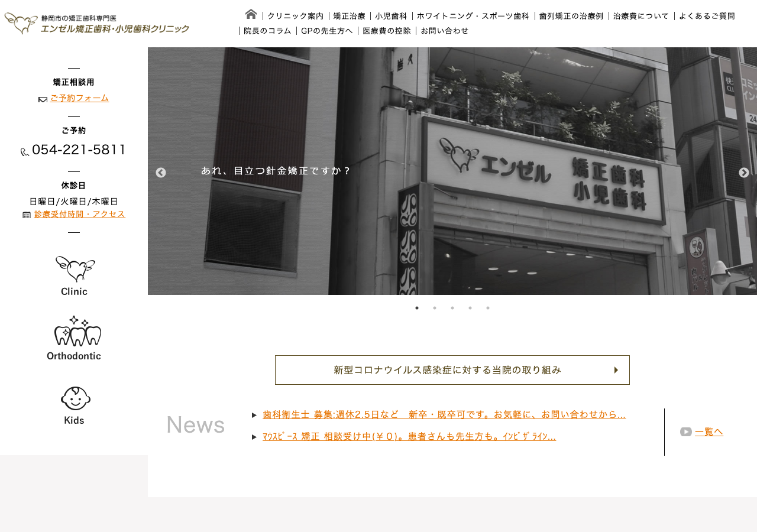This screenshot has width=757, height=532.
Task: Click 診療受付時間・アクセス link
Action: pyautogui.click(x=80, y=214)
